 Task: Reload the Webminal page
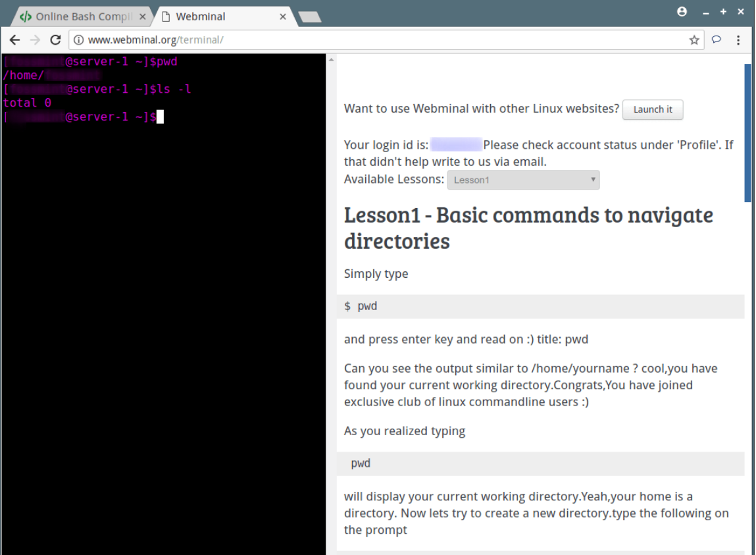[x=55, y=40]
